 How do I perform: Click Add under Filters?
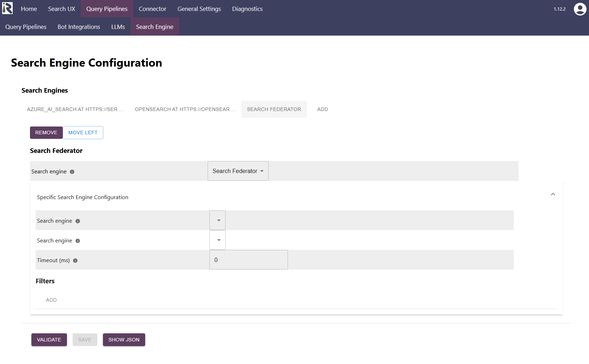pyautogui.click(x=51, y=300)
